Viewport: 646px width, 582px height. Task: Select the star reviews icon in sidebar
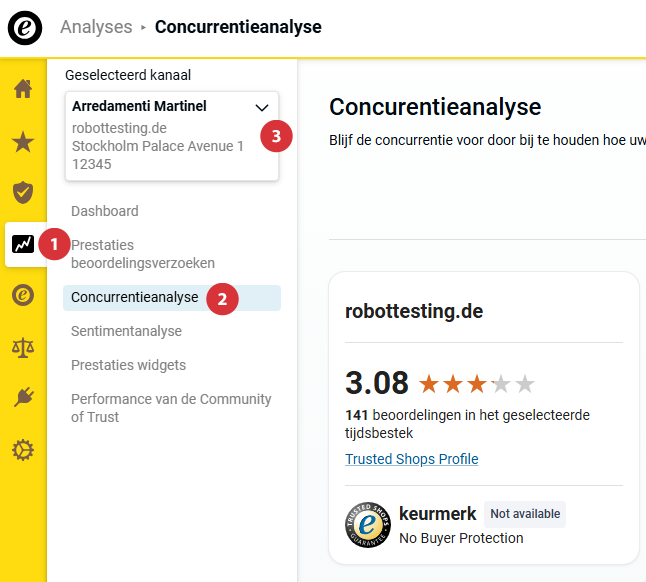23,141
